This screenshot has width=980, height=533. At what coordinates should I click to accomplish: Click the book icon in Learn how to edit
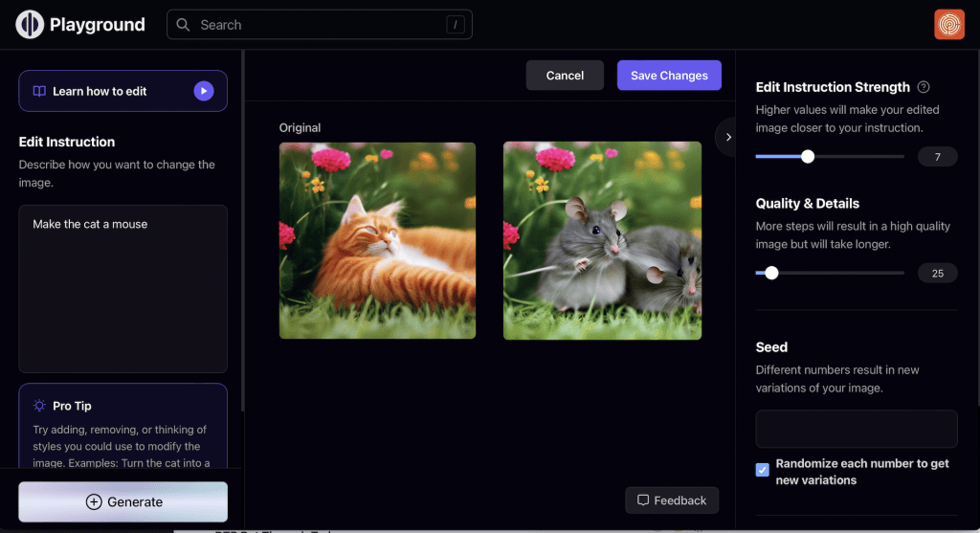[x=39, y=91]
